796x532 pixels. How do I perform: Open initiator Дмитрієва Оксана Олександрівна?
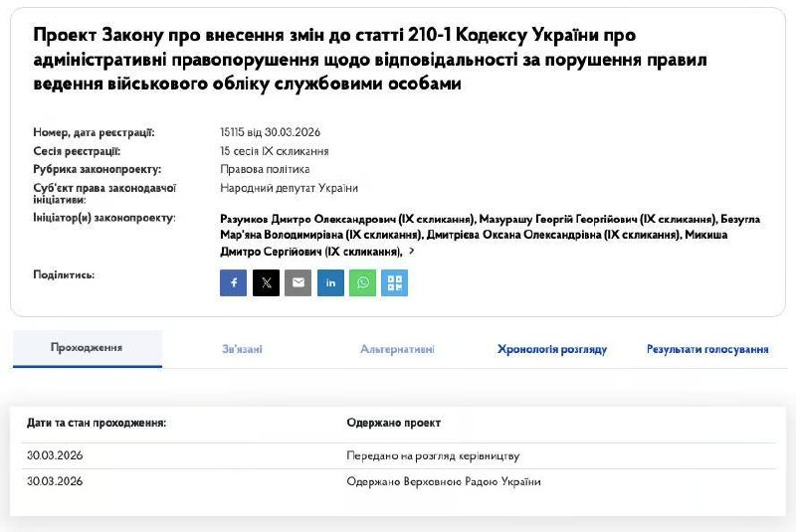click(553, 235)
